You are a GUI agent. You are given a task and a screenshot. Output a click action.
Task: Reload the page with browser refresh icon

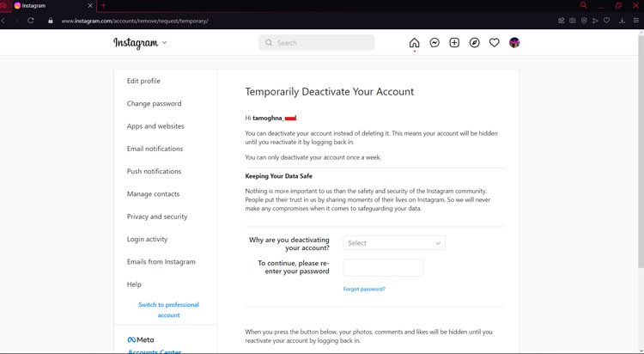pyautogui.click(x=31, y=21)
